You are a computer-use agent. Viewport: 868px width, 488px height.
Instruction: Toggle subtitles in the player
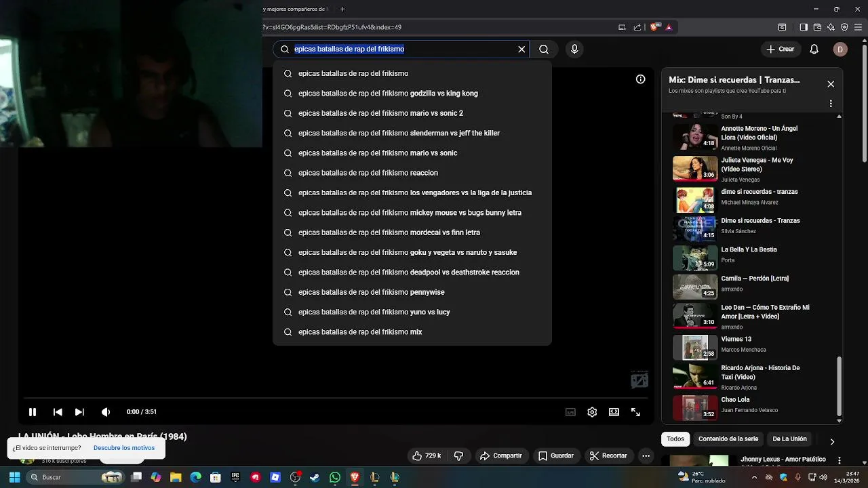point(571,411)
